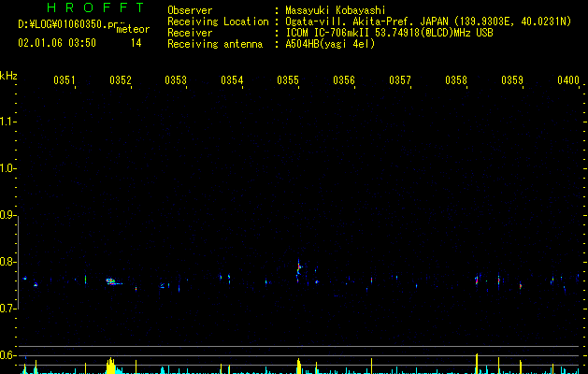Click the receiver text ICOM IC-706mkII
588x374 pixels.
click(330, 33)
